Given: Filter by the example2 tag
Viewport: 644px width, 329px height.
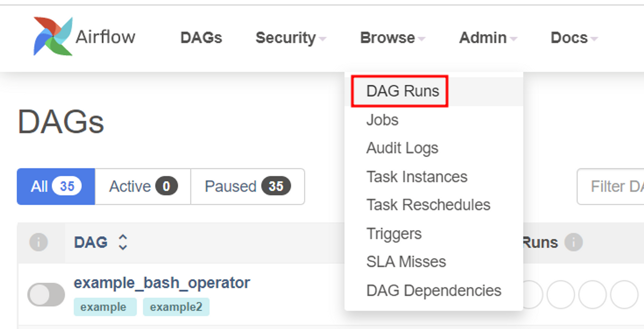Looking at the screenshot, I should (x=176, y=307).
